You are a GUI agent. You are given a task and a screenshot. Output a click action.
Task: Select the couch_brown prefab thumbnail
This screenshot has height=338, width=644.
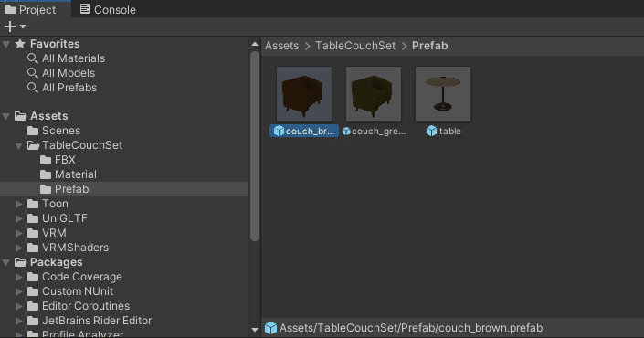pyautogui.click(x=304, y=94)
